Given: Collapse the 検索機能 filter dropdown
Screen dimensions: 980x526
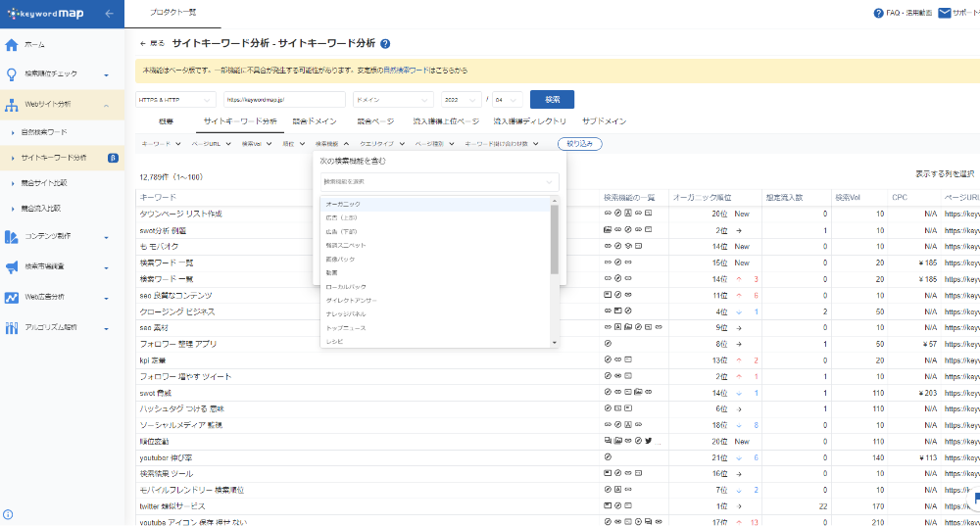Looking at the screenshot, I should [x=332, y=144].
